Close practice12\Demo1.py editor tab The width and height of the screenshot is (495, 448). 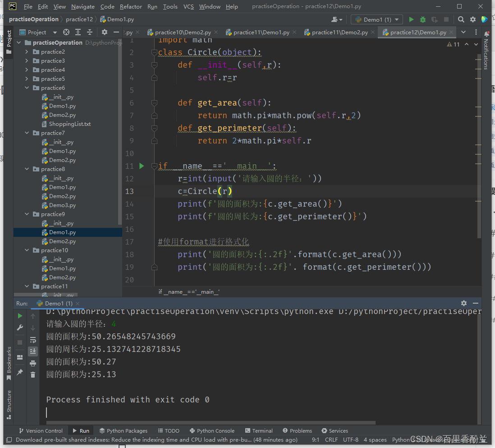pos(451,32)
